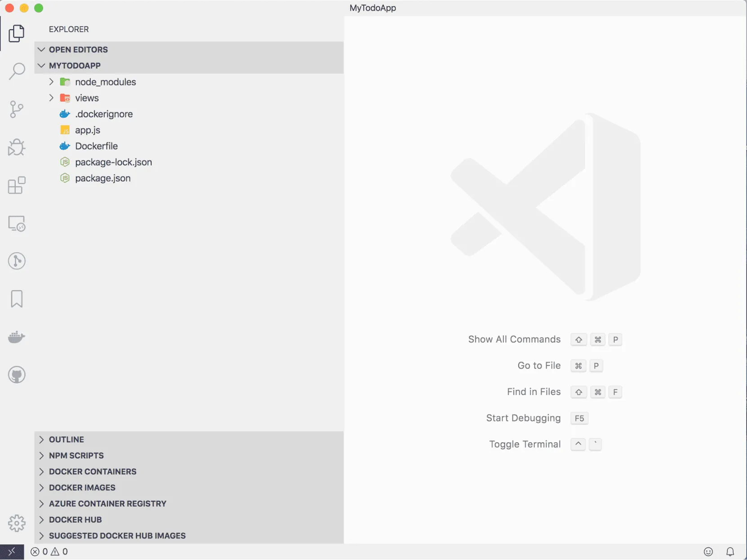Screen dimensions: 747x560
Task: Close the window with the red button
Action: [9, 8]
